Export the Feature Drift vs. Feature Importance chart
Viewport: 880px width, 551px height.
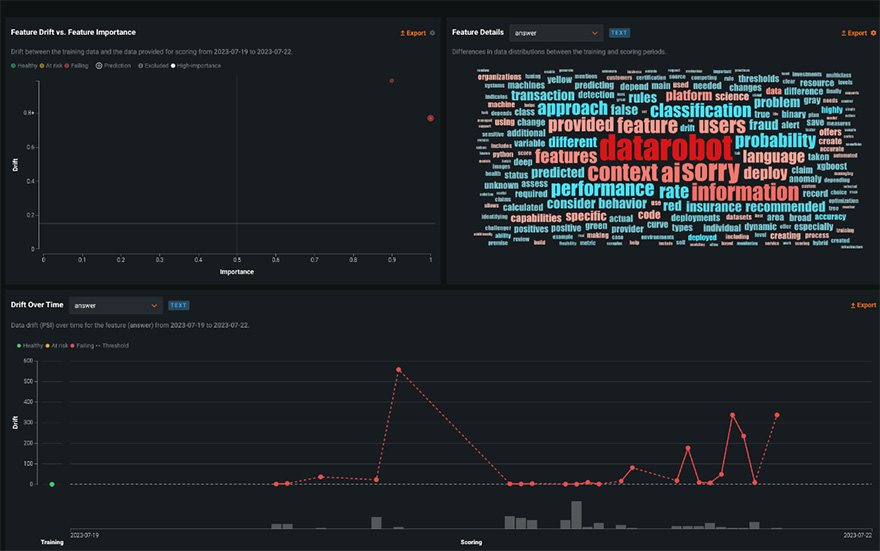[413, 33]
